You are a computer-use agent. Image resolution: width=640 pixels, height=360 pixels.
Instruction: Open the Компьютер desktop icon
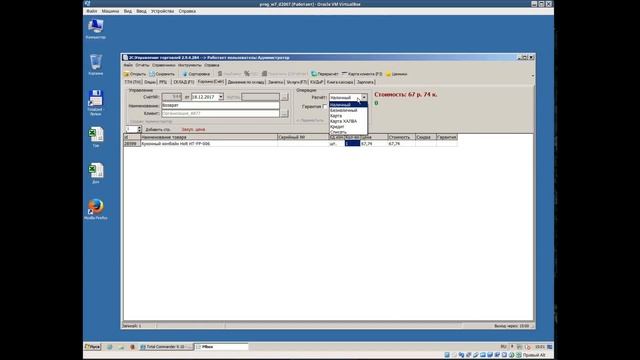(96, 29)
